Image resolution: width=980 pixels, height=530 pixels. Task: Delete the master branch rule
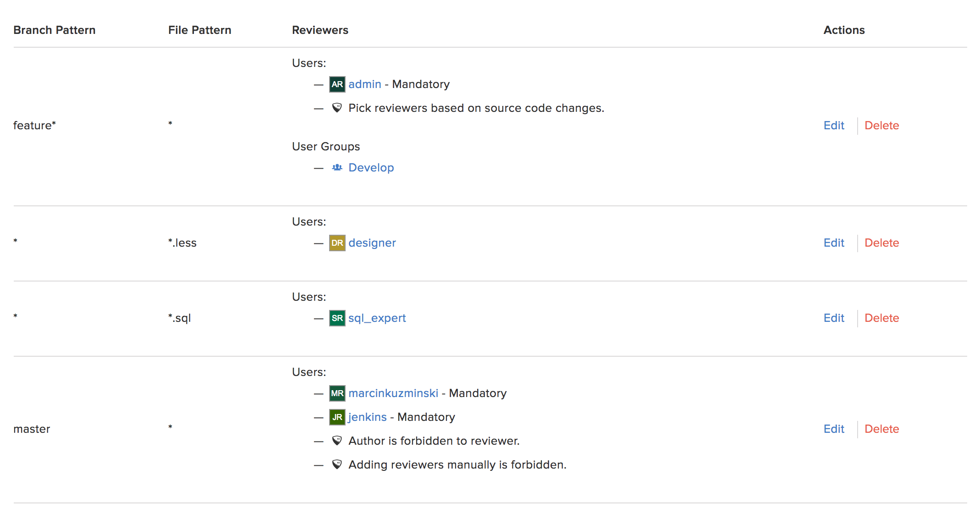[882, 429]
